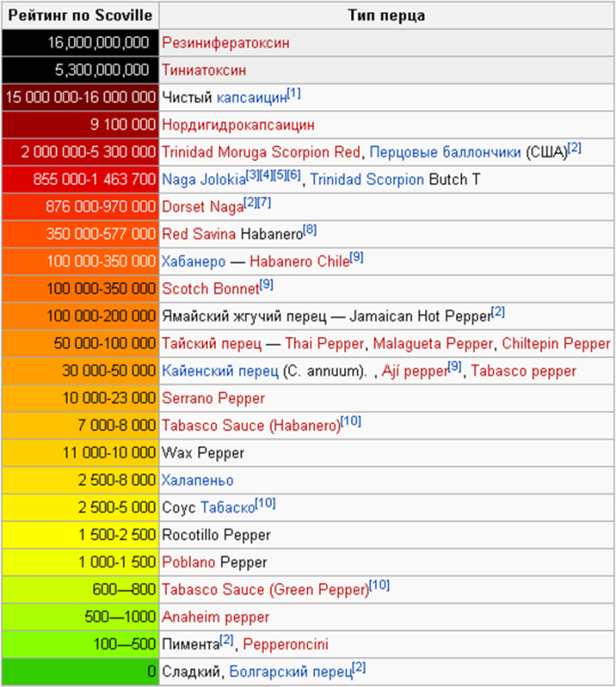This screenshot has height=687, width=616.
Task: Open the Scotch Bonnet link
Action: point(210,289)
